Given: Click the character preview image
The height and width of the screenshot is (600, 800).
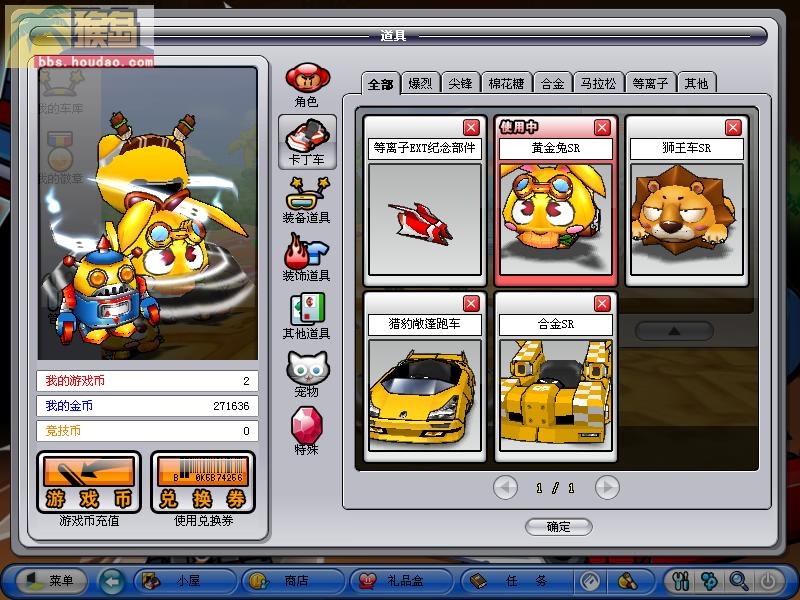Looking at the screenshot, I should pyautogui.click(x=148, y=214).
